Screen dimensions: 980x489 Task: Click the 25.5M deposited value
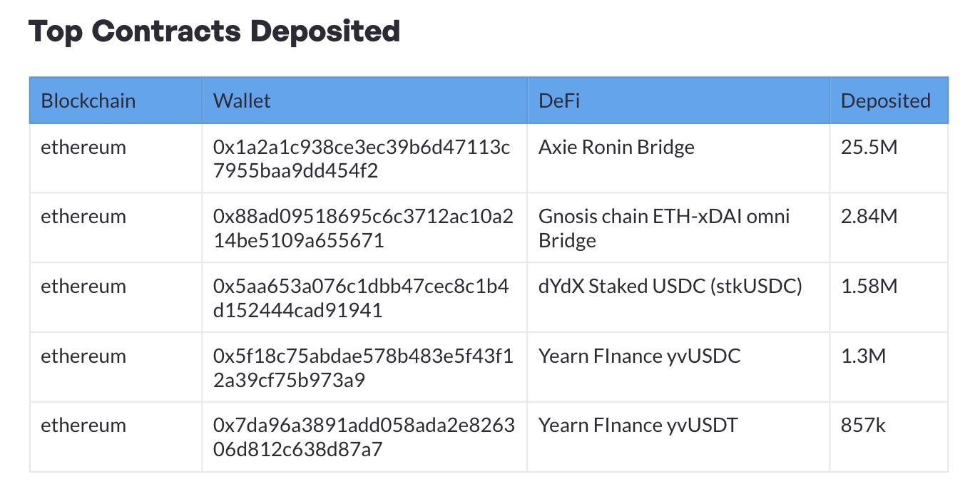coord(869,148)
